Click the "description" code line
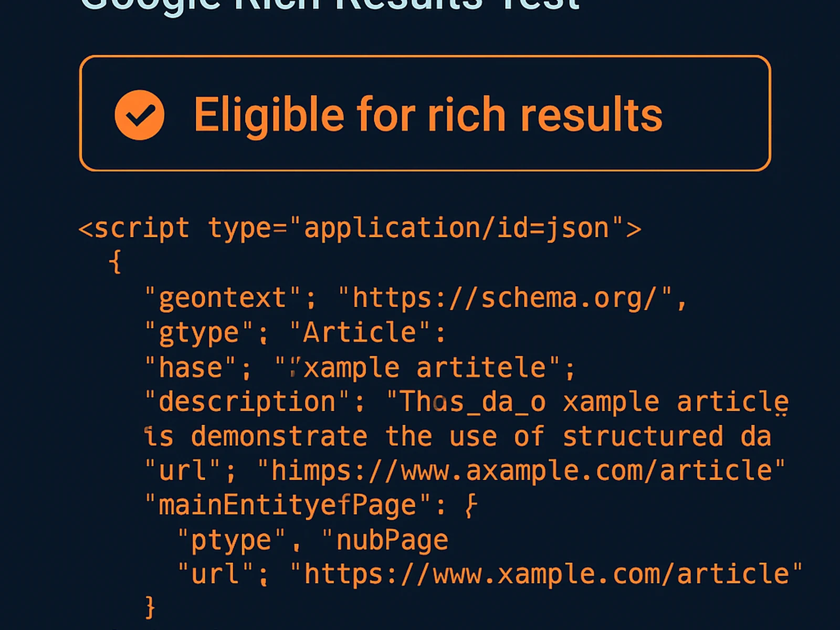 point(466,403)
